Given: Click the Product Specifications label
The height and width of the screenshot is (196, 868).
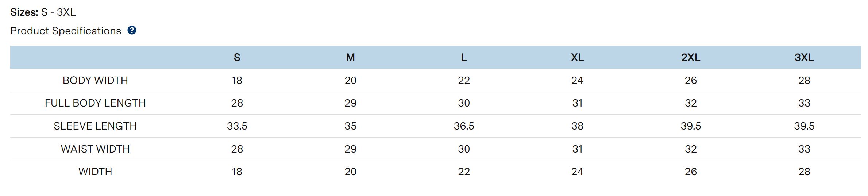Looking at the screenshot, I should (66, 31).
